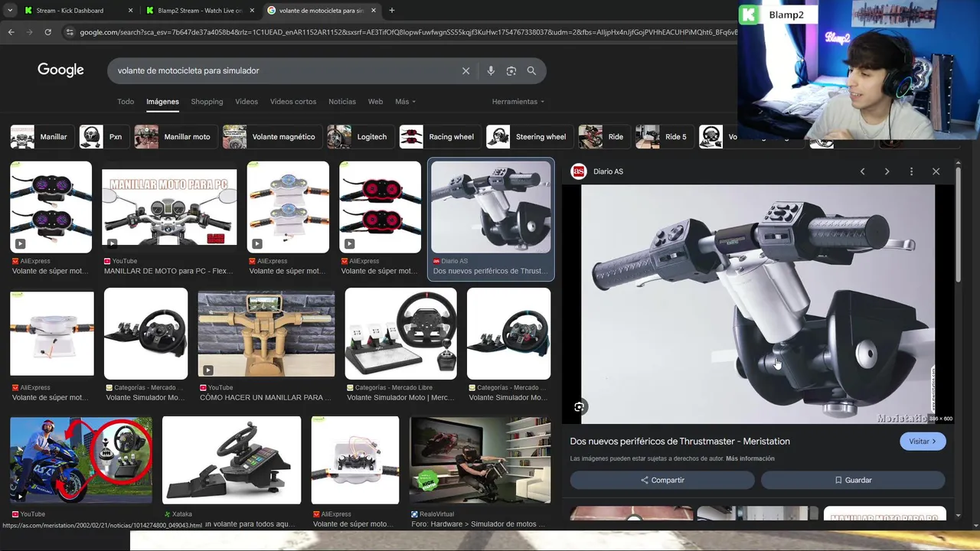The height and width of the screenshot is (551, 980).
Task: Start voice search with microphone icon
Action: (491, 70)
